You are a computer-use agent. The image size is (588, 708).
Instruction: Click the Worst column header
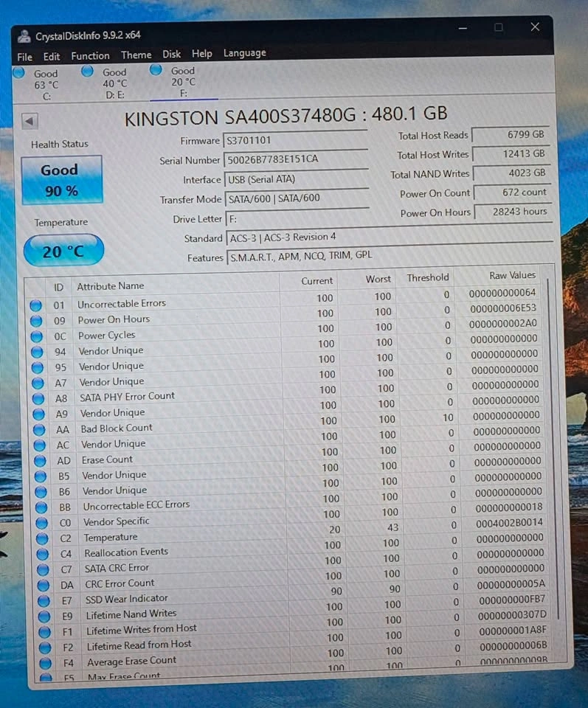click(378, 279)
